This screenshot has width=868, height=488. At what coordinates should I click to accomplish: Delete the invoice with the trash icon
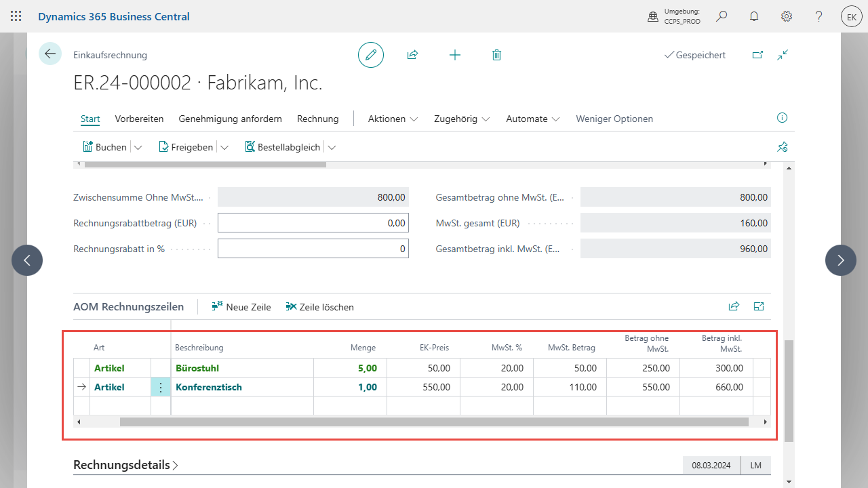click(x=496, y=55)
